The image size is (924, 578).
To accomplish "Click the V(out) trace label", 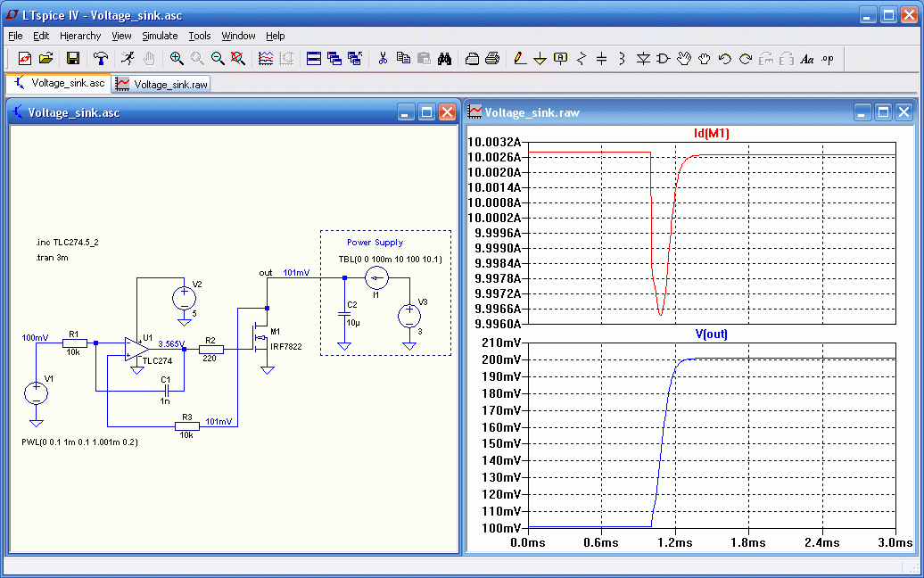I will tap(711, 334).
